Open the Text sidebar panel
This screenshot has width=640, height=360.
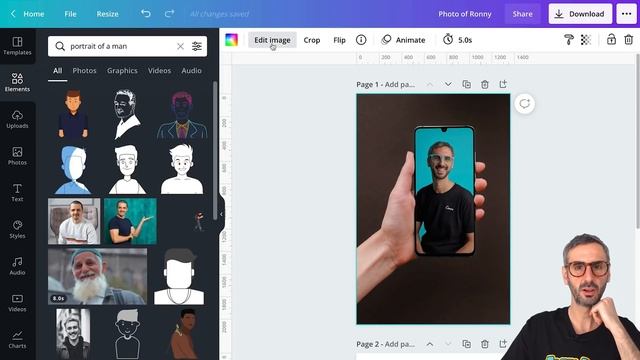pyautogui.click(x=17, y=192)
